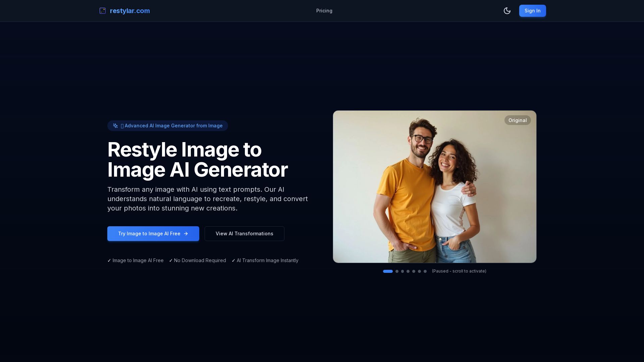Click the Paused scroll to activate text

tap(459, 271)
